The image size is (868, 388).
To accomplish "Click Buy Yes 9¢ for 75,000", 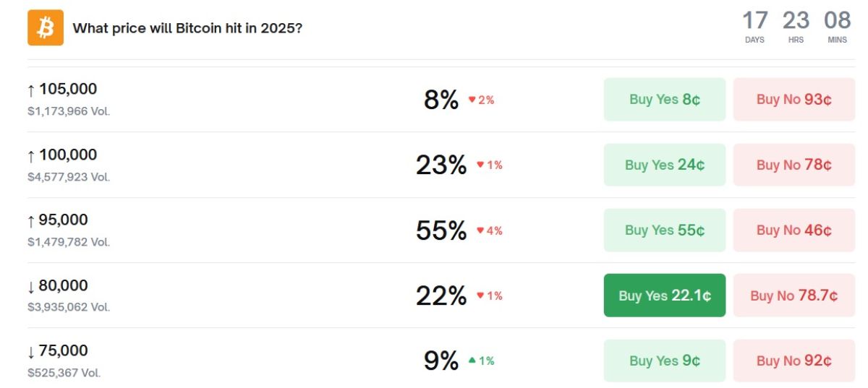I will (664, 361).
